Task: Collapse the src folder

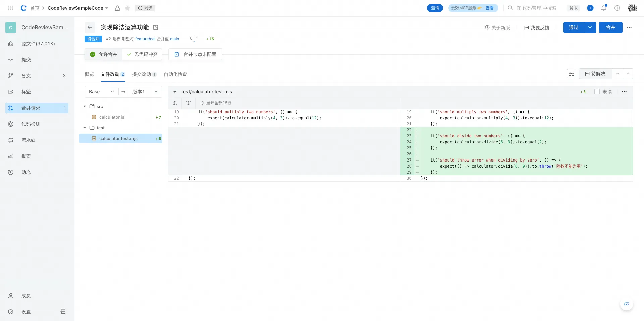Action: pyautogui.click(x=85, y=106)
